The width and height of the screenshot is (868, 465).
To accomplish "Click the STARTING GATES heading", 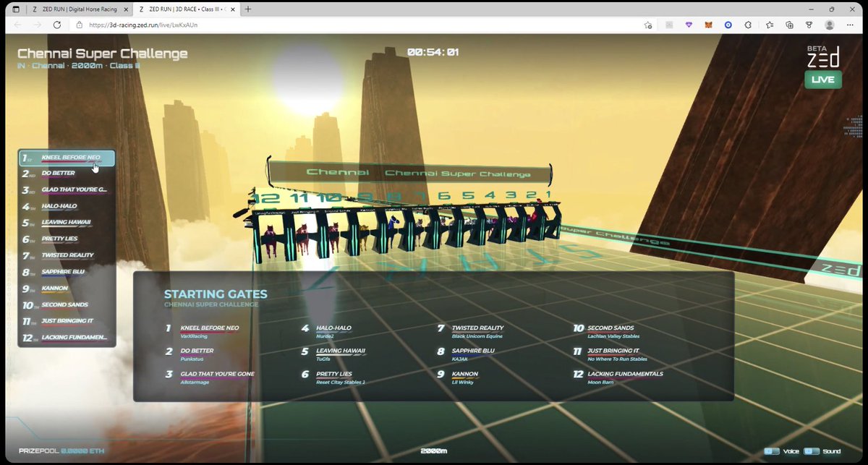I will pyautogui.click(x=216, y=294).
